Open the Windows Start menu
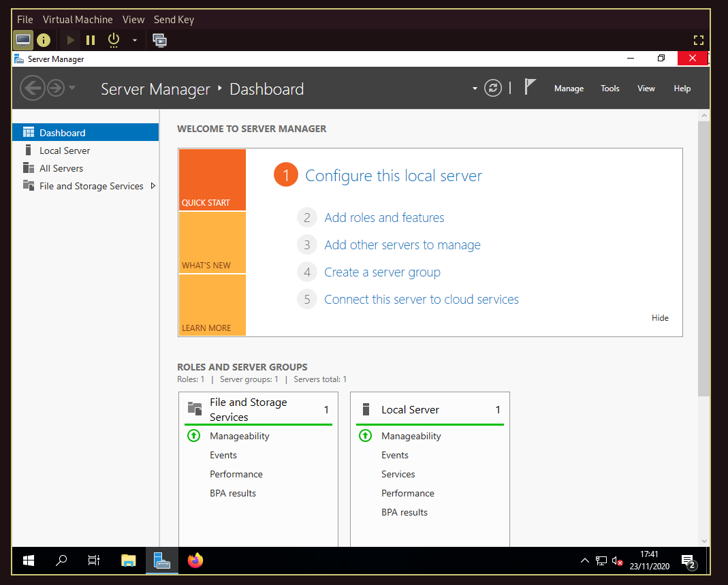The image size is (728, 585). (x=29, y=560)
